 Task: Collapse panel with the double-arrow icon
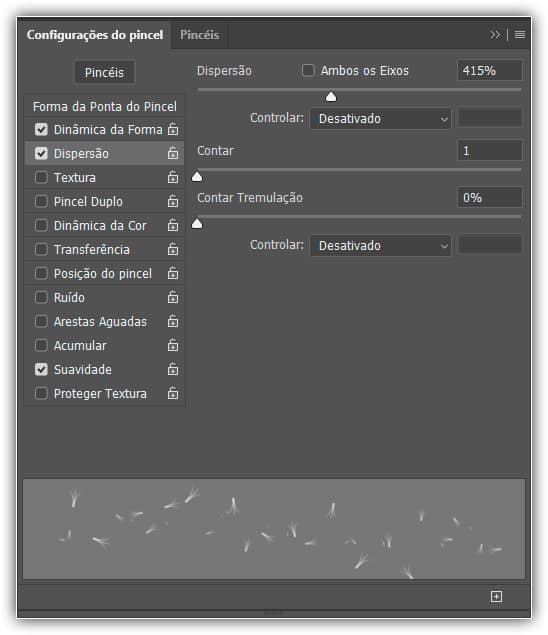click(x=495, y=35)
